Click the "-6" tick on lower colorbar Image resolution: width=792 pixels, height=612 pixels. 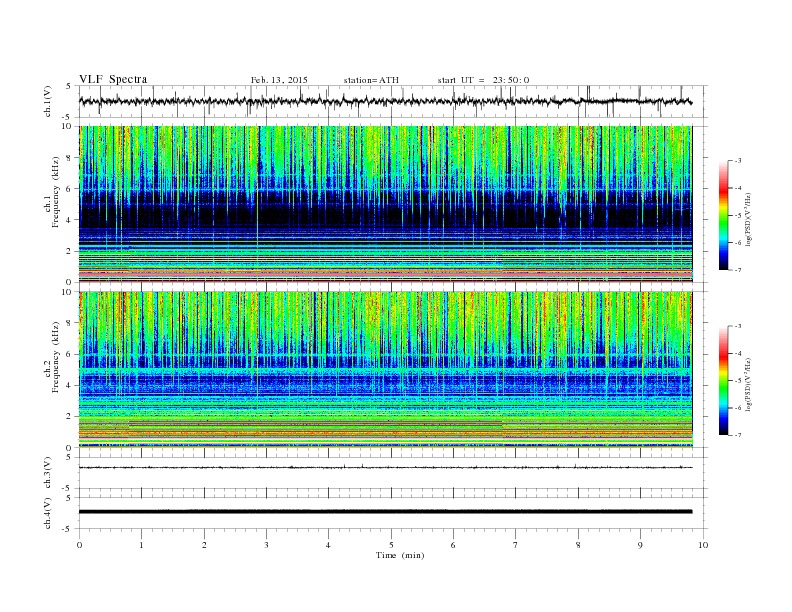(x=738, y=408)
